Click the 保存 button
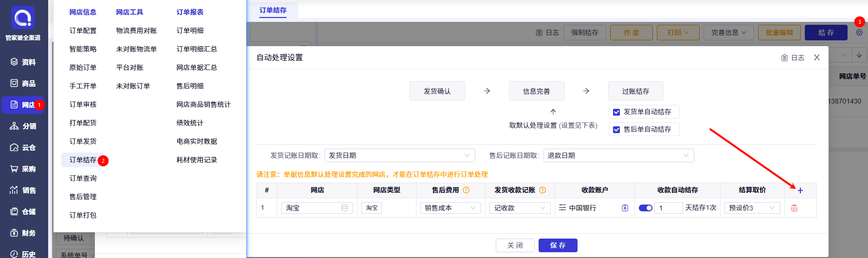Viewport: 868px width, 258px height. point(558,245)
